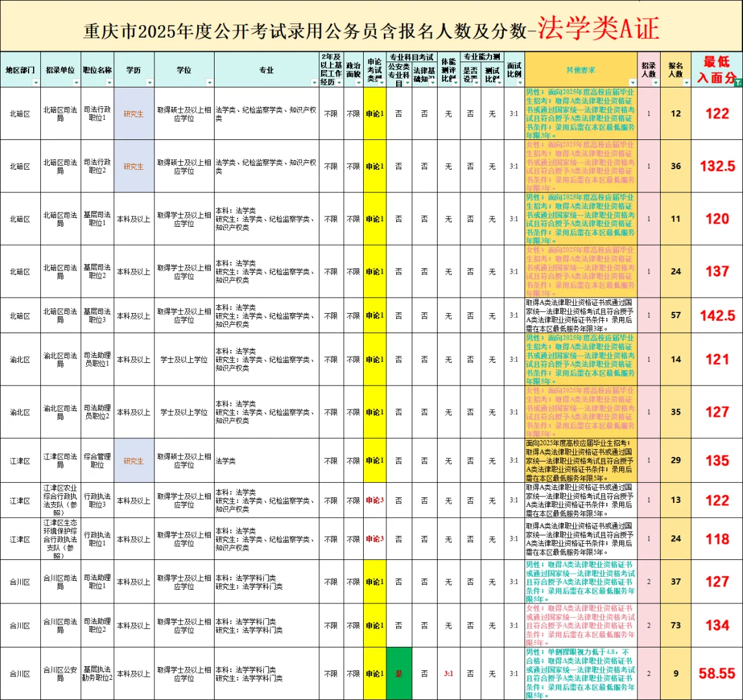
Task: Select 江津区农业综合行政执法支队 unit cell
Action: click(x=60, y=500)
